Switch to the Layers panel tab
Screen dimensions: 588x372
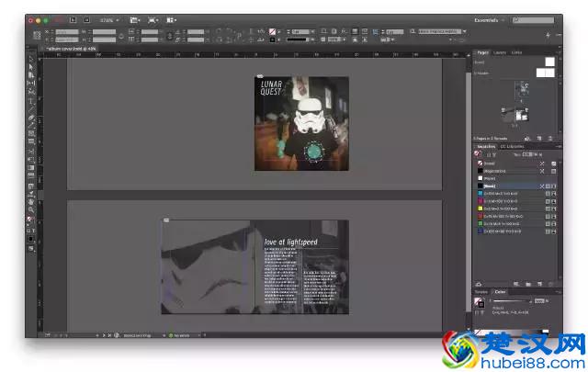[501, 52]
